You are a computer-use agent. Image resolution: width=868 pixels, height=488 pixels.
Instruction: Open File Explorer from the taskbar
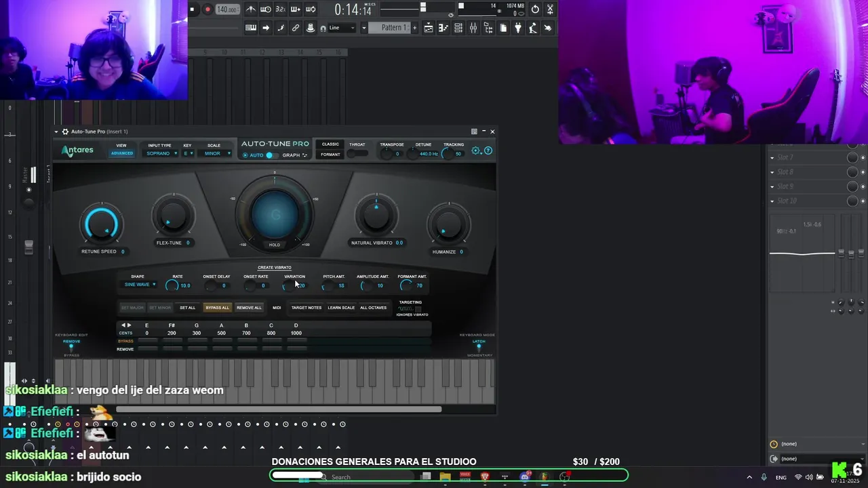[x=446, y=476]
